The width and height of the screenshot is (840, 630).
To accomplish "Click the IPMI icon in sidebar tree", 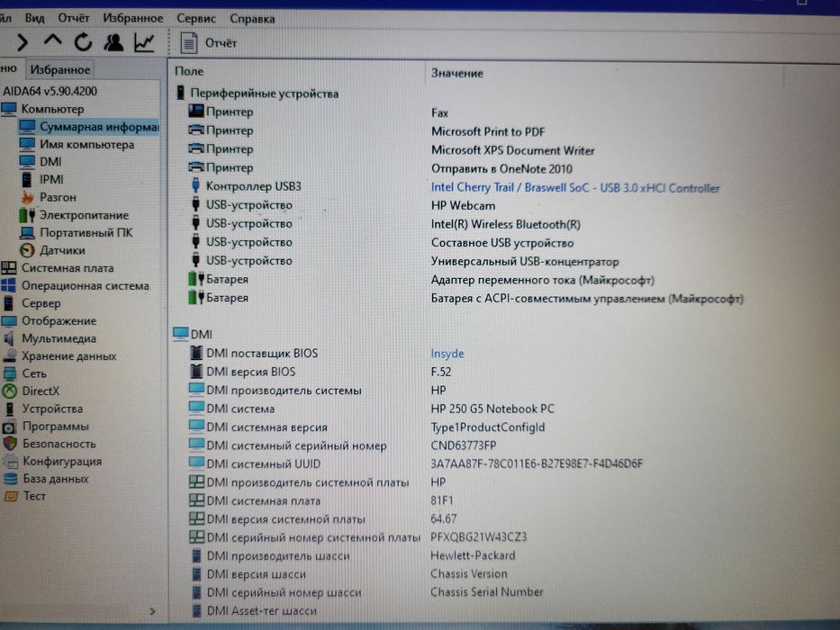I will [x=26, y=179].
